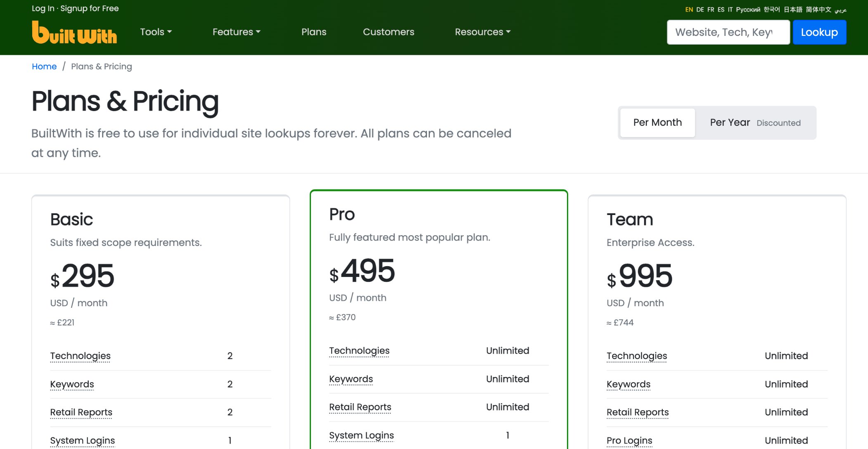Go to Home breadcrumb link
Viewport: 868px width, 449px height.
[44, 66]
